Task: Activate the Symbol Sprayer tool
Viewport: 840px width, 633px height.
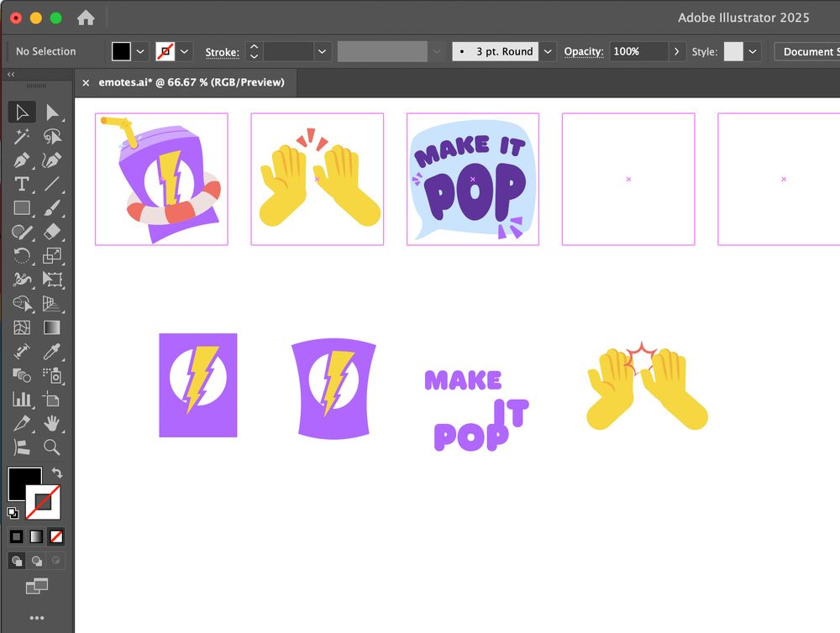Action: (52, 375)
